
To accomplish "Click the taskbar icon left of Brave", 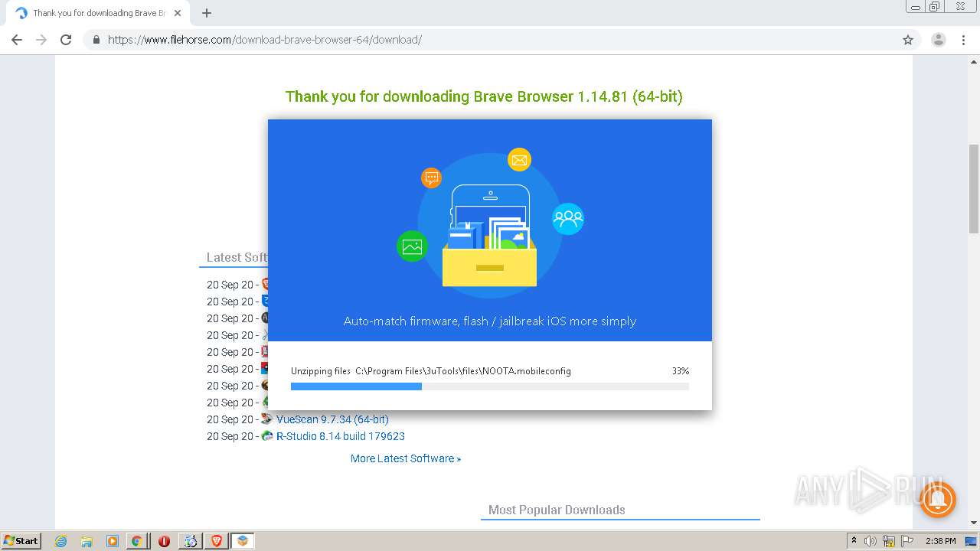I will click(x=190, y=541).
